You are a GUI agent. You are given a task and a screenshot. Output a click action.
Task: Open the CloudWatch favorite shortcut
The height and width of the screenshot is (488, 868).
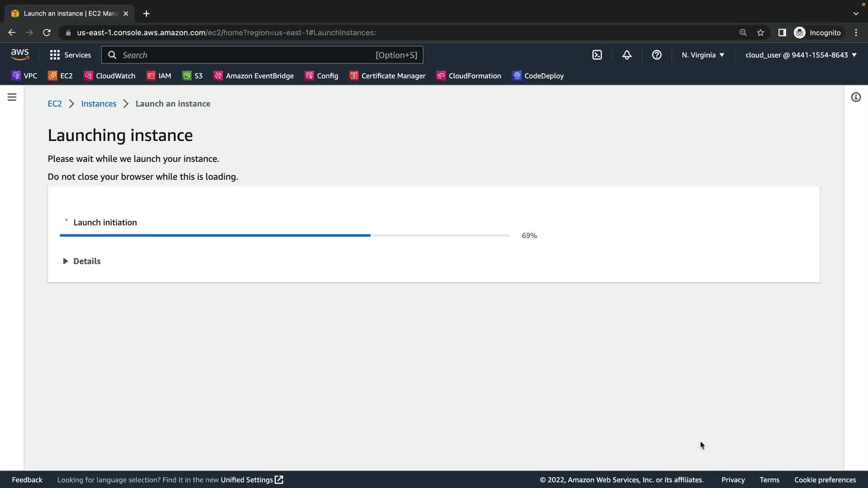coord(110,76)
